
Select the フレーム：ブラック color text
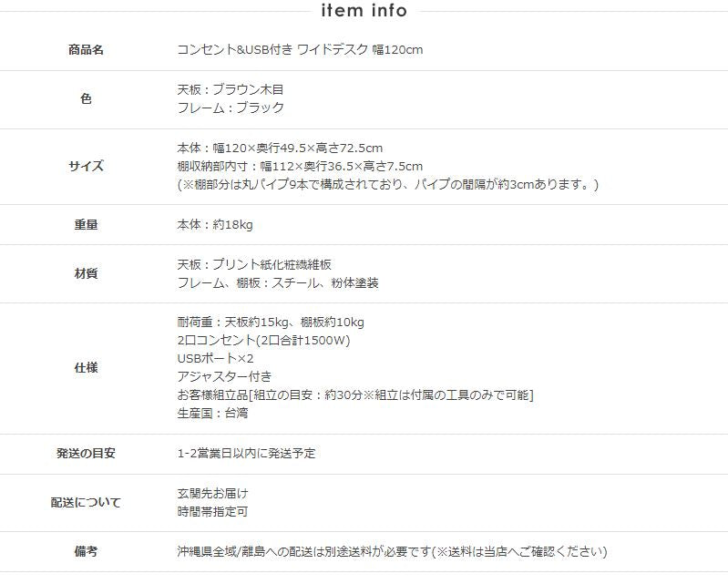pyautogui.click(x=231, y=108)
